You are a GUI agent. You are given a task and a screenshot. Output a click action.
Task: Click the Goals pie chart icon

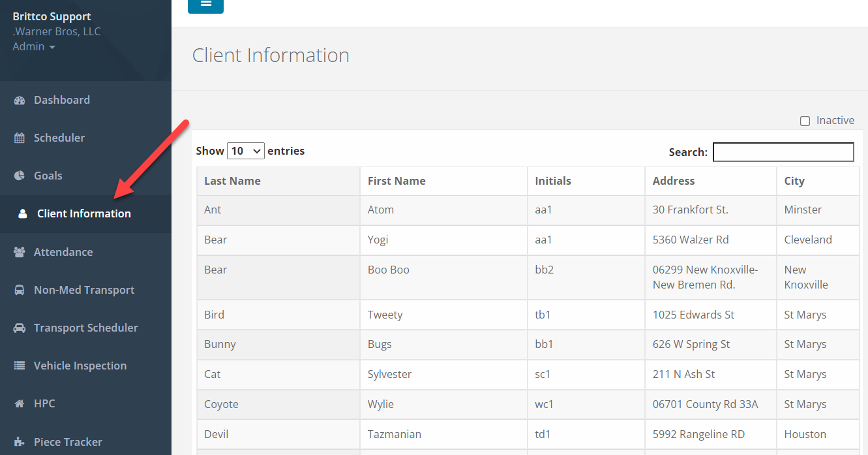pos(20,176)
